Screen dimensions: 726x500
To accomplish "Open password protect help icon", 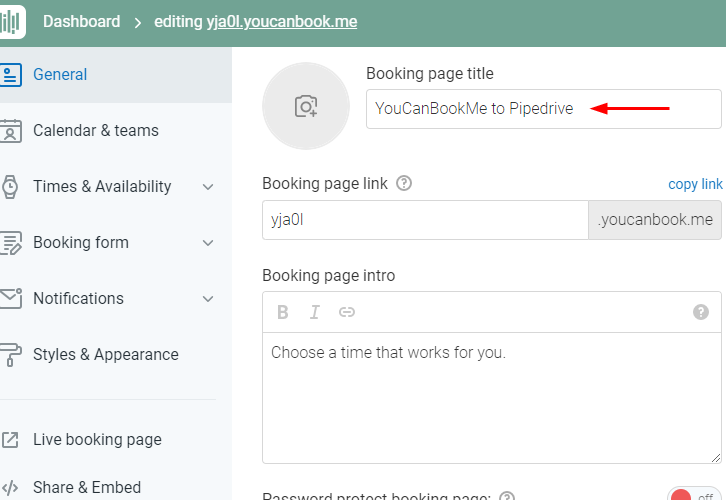I will pyautogui.click(x=507, y=496).
